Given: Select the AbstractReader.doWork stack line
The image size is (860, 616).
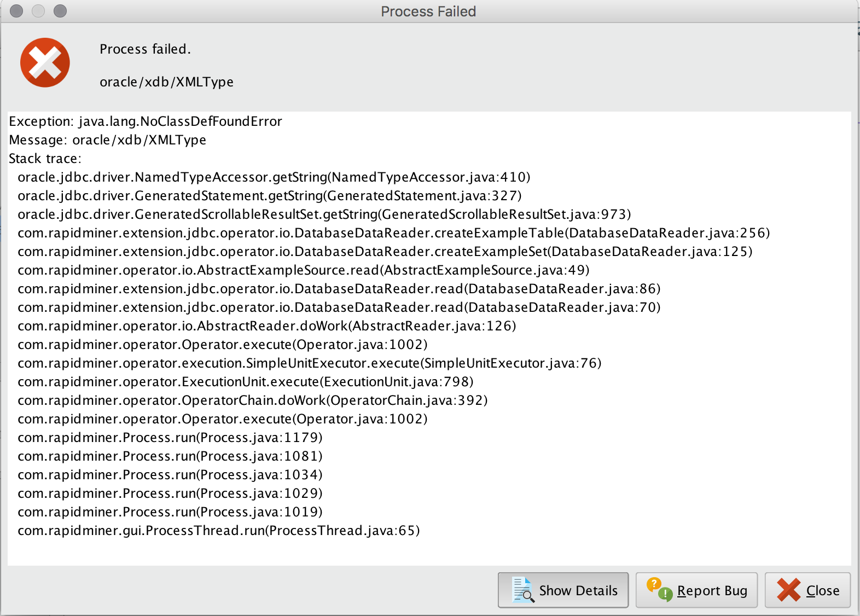Looking at the screenshot, I should coord(267,326).
